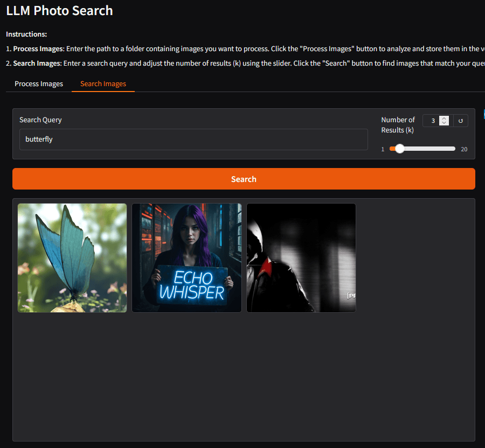The width and height of the screenshot is (485, 448).
Task: Click the Number of Results (k) label
Action: click(x=398, y=125)
